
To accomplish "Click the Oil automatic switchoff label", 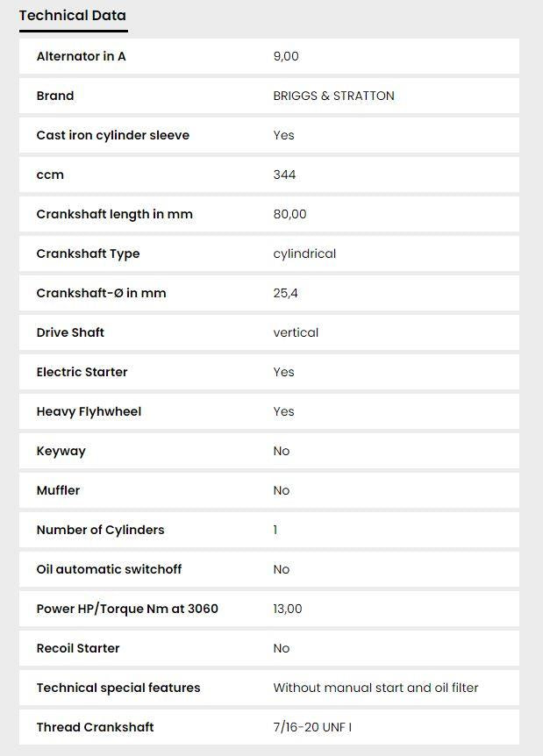I will pos(109,569).
